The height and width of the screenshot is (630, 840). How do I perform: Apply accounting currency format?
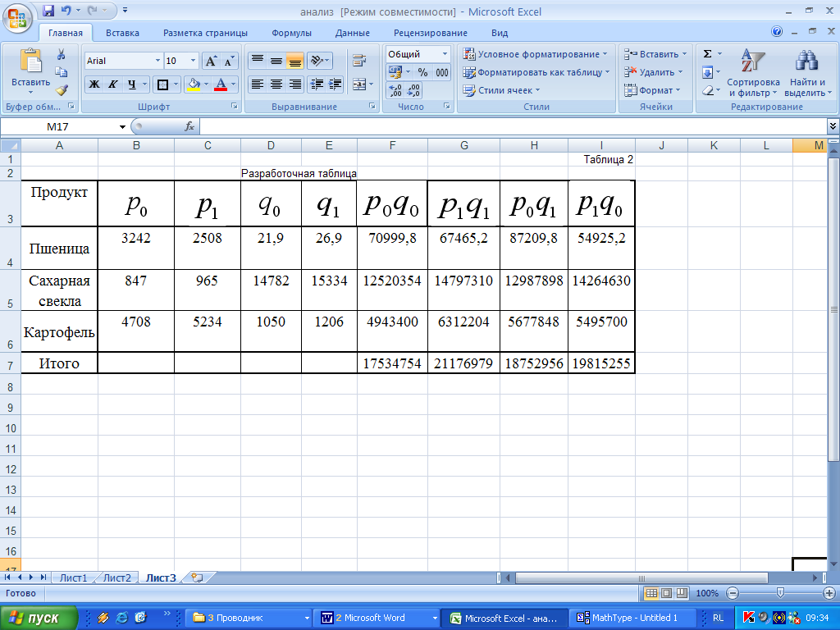pos(395,72)
